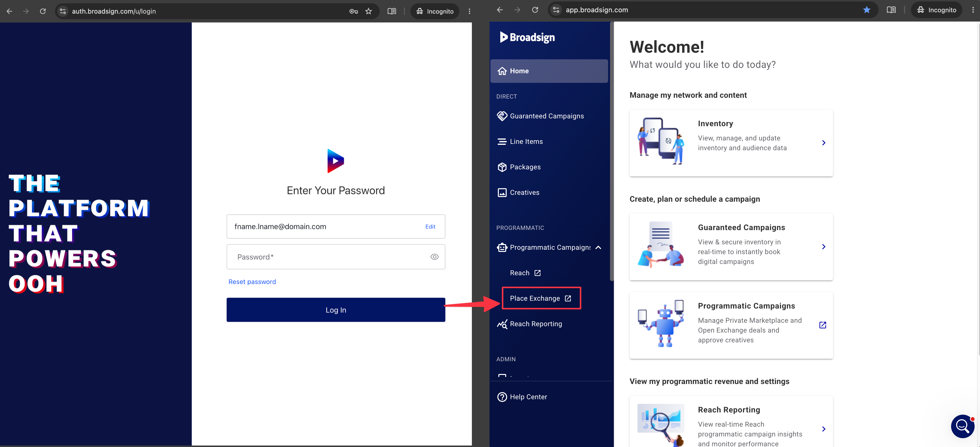Screen dimensions: 980x447
Task: Click the external link icon on the Programmatic Campaigns card
Action: (822, 325)
